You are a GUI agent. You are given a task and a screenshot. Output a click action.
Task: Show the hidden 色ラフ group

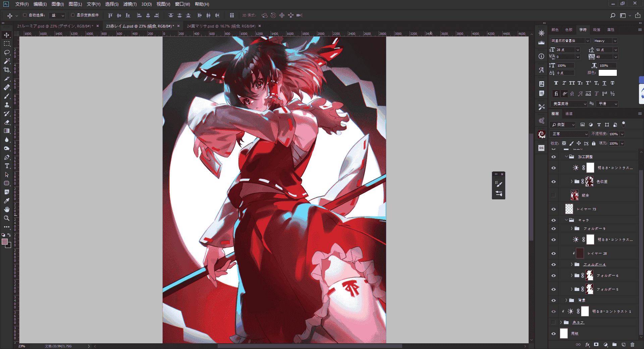click(x=553, y=322)
